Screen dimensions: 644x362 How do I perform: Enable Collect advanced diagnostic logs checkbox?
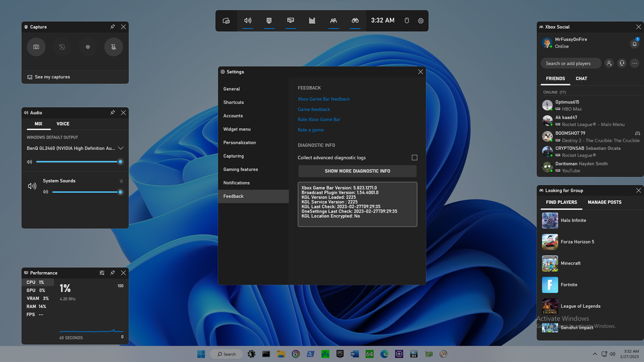pyautogui.click(x=414, y=158)
